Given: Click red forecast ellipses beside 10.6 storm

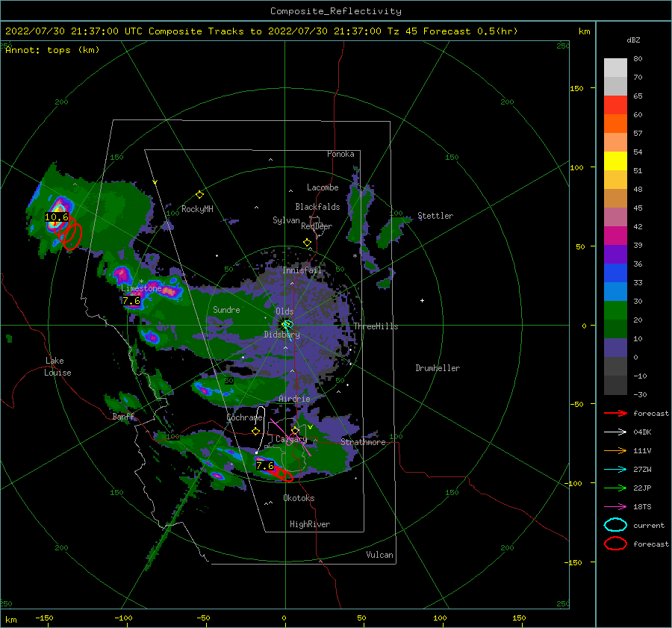Looking at the screenshot, I should [70, 233].
